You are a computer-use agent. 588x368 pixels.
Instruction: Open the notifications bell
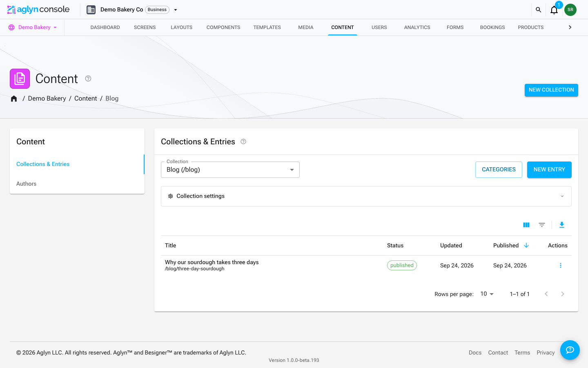tap(554, 10)
